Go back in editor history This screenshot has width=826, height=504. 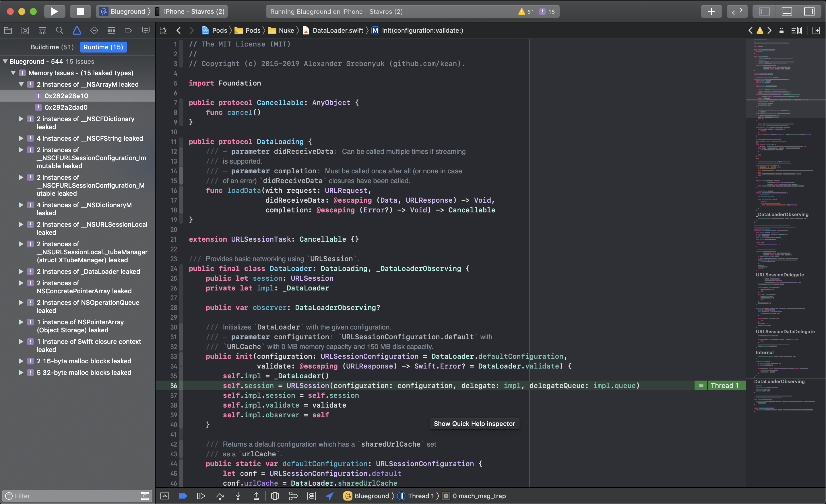click(179, 30)
